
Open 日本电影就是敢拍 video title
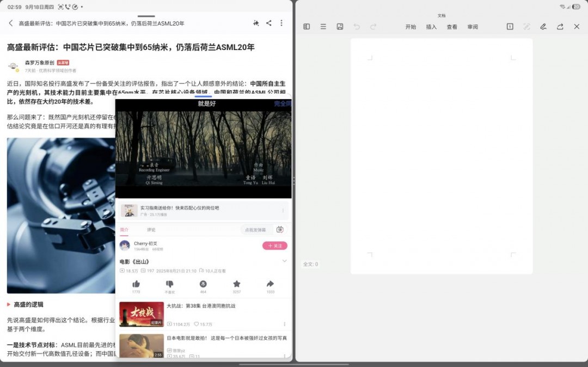coord(227,338)
